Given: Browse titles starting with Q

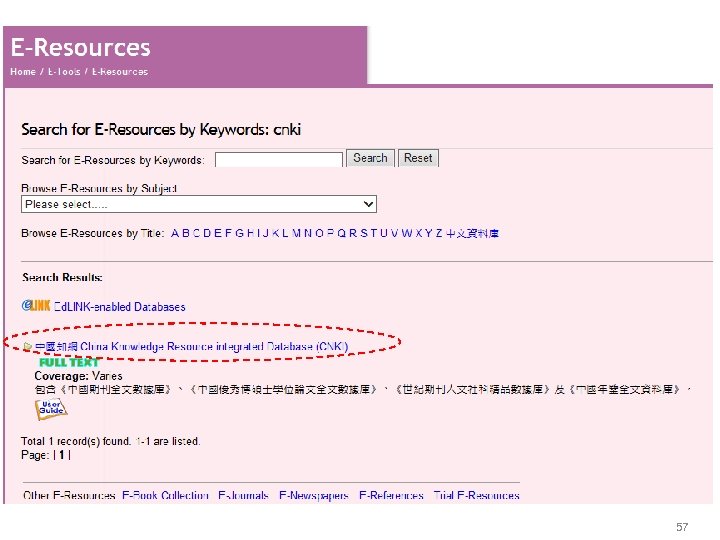Looking at the screenshot, I should coord(342,233).
